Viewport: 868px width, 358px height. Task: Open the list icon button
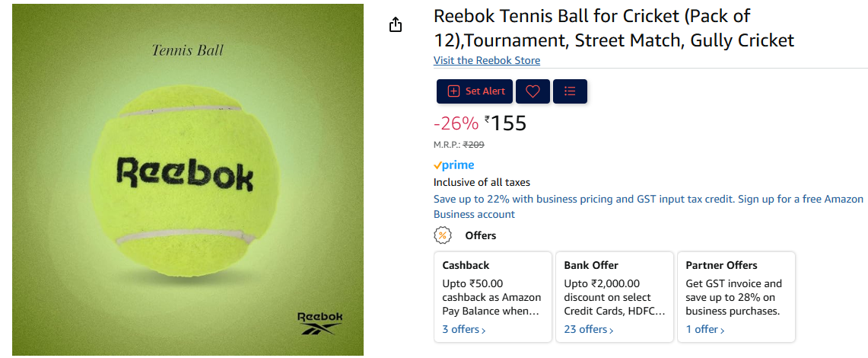pyautogui.click(x=570, y=91)
